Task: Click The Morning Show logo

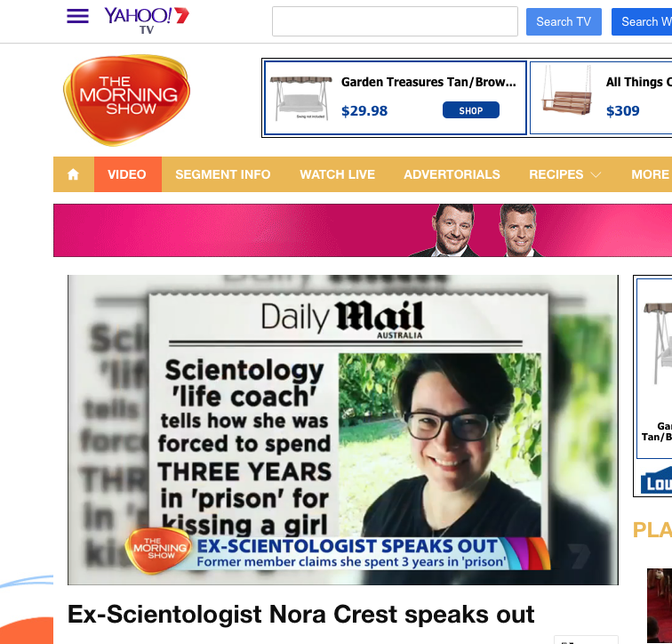Action: point(126,100)
